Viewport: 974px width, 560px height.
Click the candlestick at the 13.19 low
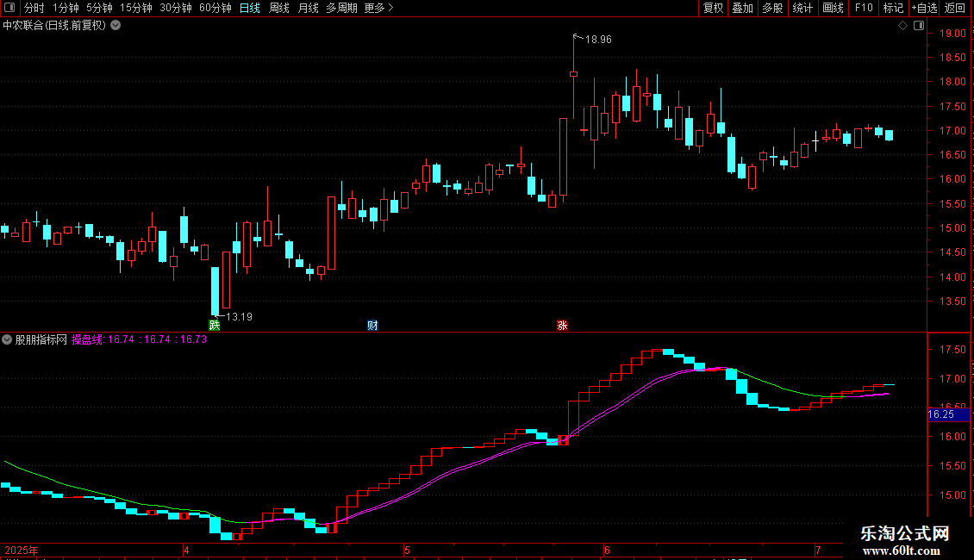coord(215,291)
